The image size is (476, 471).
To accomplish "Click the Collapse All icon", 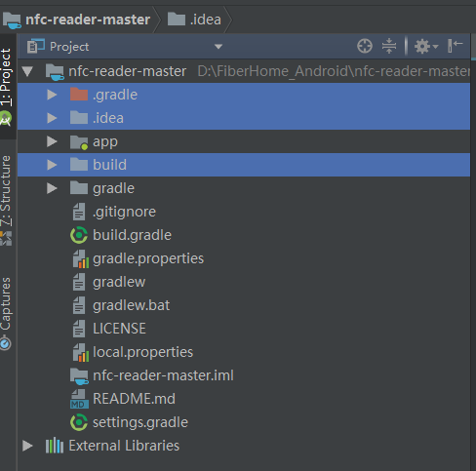I will tap(389, 46).
